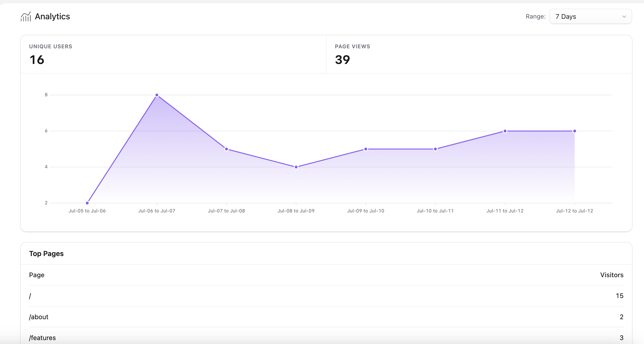Click the Page column header
The height and width of the screenshot is (344, 644).
tap(37, 275)
